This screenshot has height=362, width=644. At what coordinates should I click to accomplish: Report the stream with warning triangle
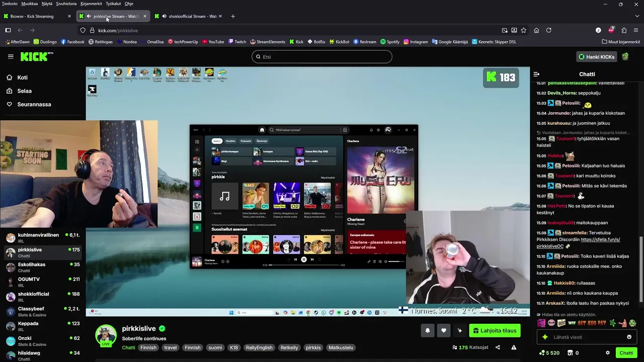(514, 347)
